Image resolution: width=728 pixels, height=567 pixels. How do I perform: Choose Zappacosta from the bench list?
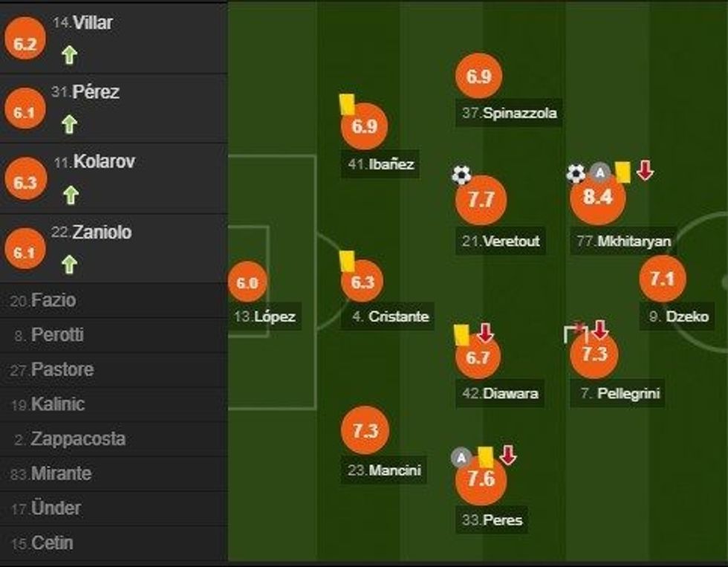tap(77, 438)
